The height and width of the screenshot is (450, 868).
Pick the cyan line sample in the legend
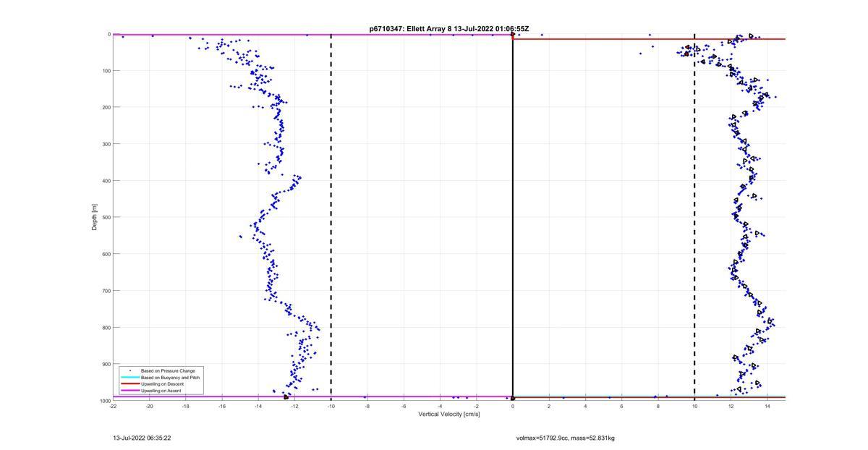130,378
